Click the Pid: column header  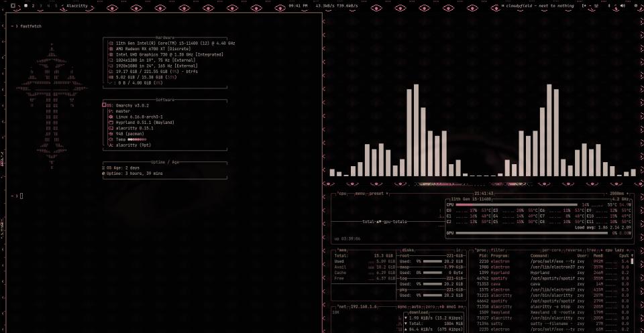pos(484,255)
